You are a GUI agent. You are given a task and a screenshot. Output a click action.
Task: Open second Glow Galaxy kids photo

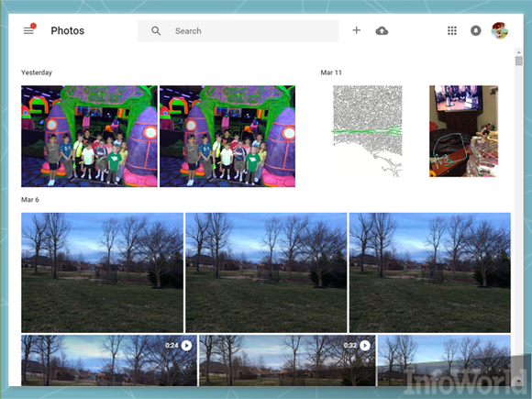pos(227,136)
